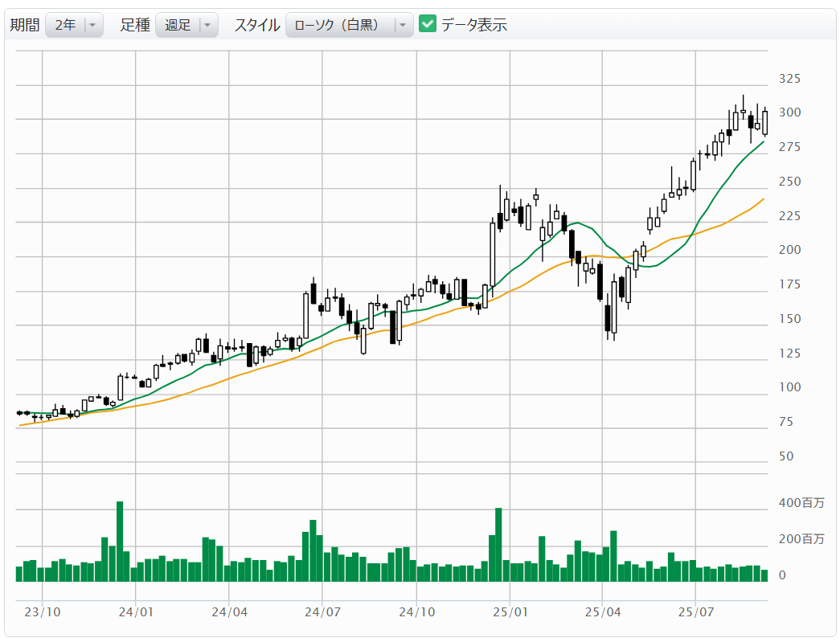
Task: Click the データ表示 label text
Action: 473,25
